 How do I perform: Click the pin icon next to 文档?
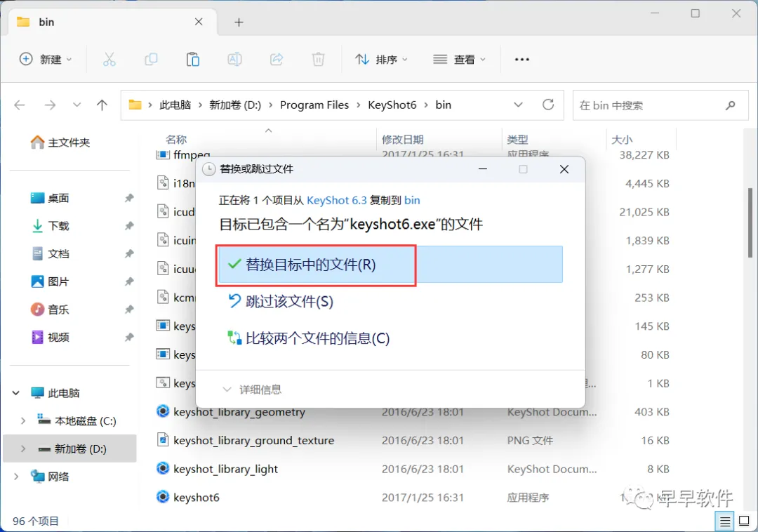tap(129, 253)
